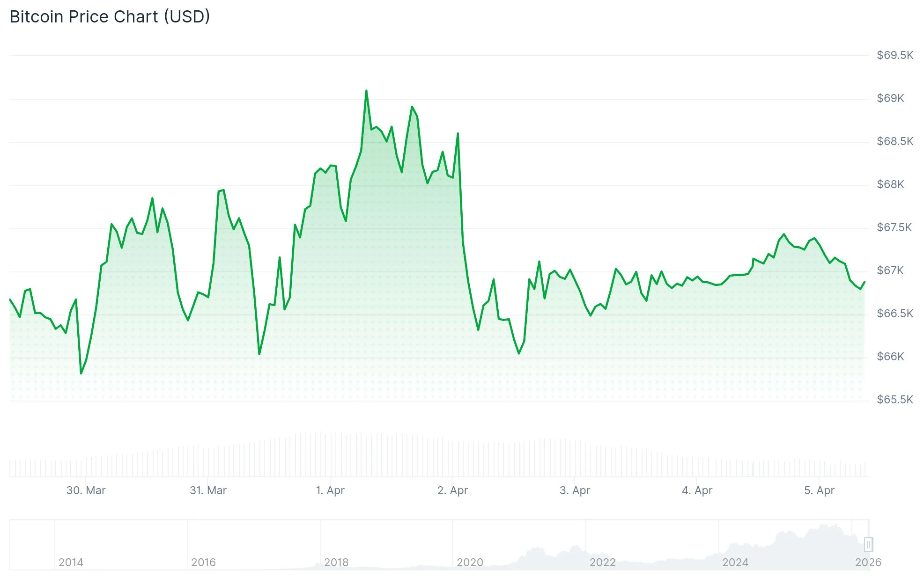Screen dimensions: 924x584
Task: Select the $69K price axis label
Action: coord(890,98)
